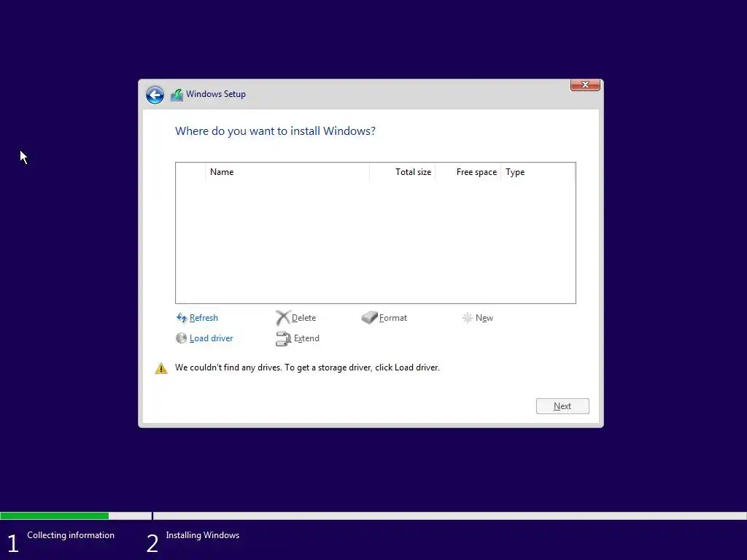Screen dimensions: 747x560
Task: Click the 'Where do you want to install Windows?' heading
Action: pos(275,131)
